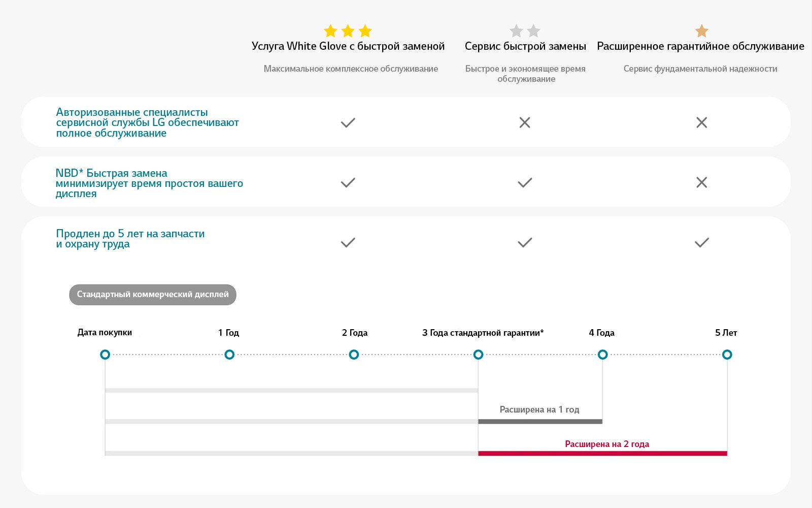Click the red two-year extension bar
812x508 pixels.
(602, 453)
